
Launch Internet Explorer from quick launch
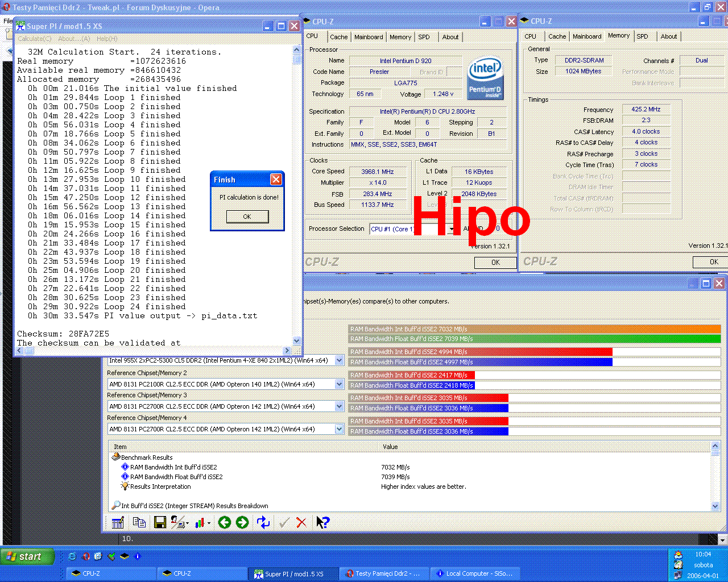(72, 556)
